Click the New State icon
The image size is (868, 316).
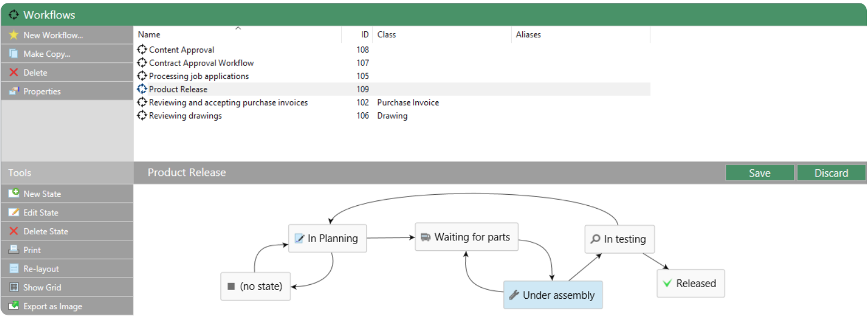coord(14,194)
